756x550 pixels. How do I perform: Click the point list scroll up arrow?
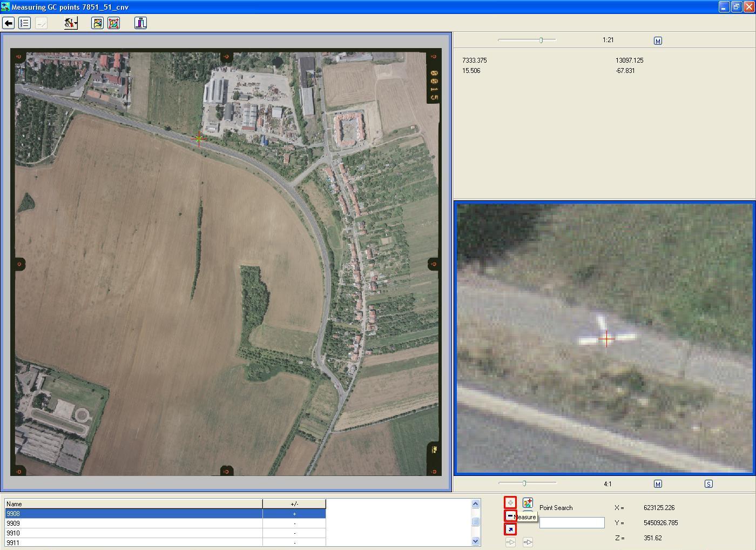pos(475,504)
